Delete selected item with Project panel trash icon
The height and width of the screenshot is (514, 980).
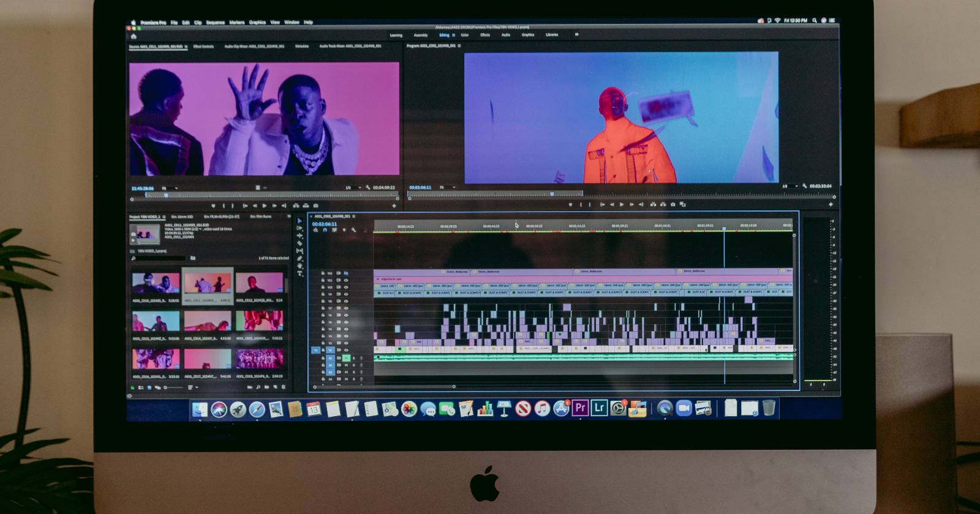pos(283,387)
